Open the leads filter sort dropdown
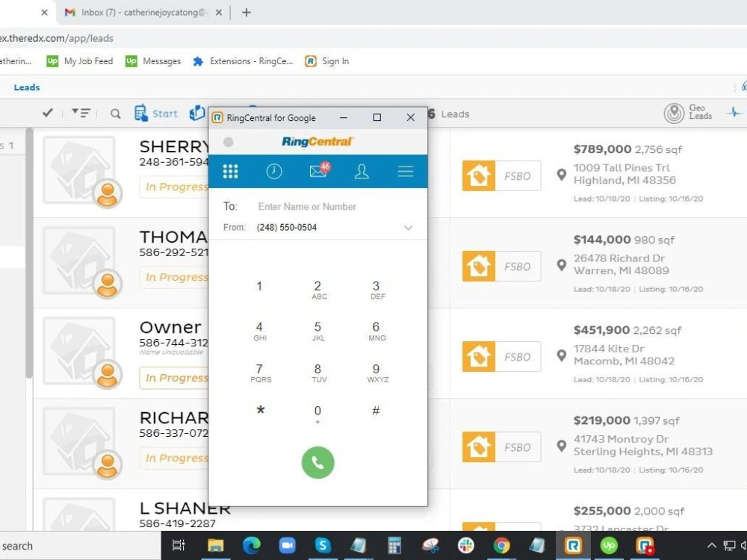This screenshot has width=747, height=560. click(x=81, y=113)
